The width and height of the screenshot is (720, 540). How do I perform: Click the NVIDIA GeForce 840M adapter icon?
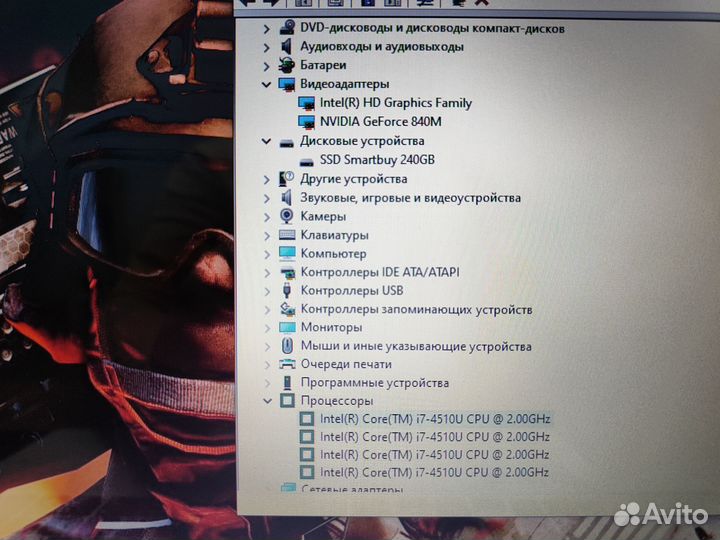click(306, 122)
